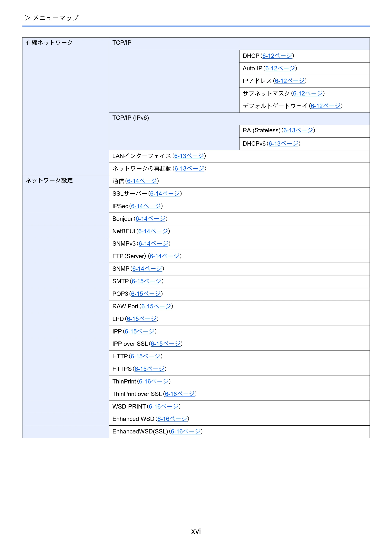Follow the IPP over SSL page link
The image size is (392, 555).
(166, 344)
